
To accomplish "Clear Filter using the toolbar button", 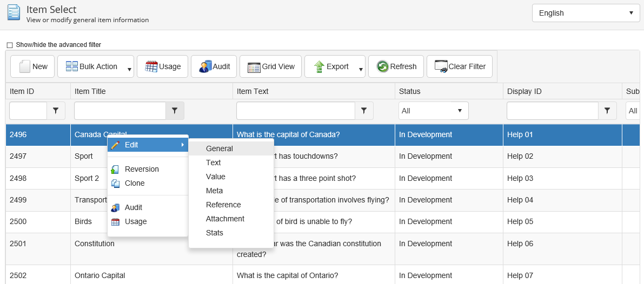I will (460, 66).
